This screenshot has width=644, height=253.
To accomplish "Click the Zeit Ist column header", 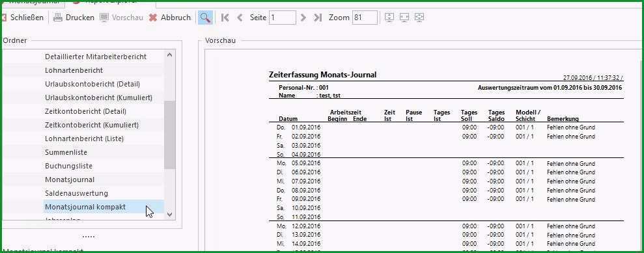I will pyautogui.click(x=389, y=116).
